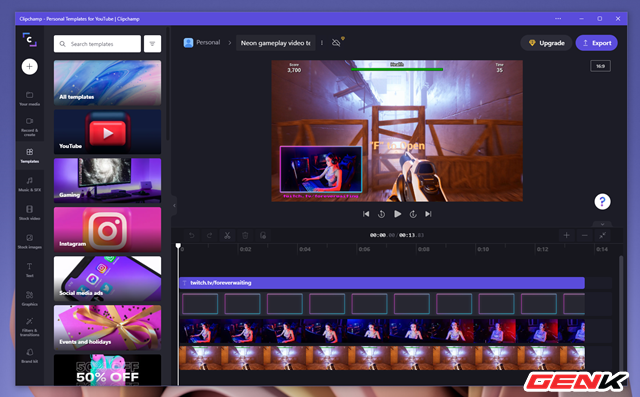Click into Search templates field
This screenshot has width=640, height=397.
(x=97, y=44)
